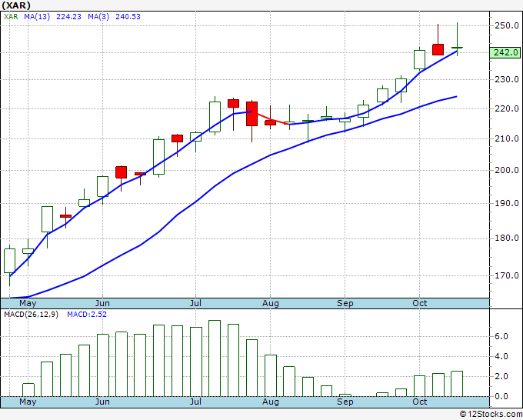Screen dimensions: 523x420
Task: Click the 240.53 moving average value
Action: pos(128,17)
